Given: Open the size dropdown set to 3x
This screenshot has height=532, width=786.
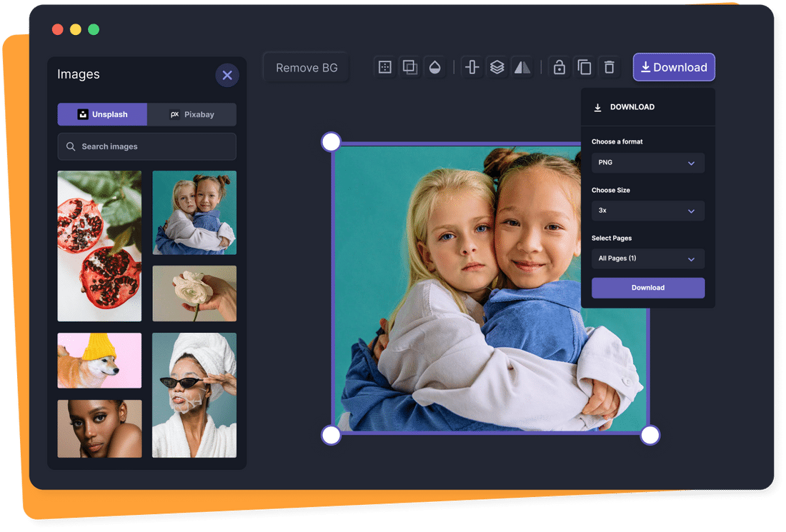Looking at the screenshot, I should (x=647, y=211).
